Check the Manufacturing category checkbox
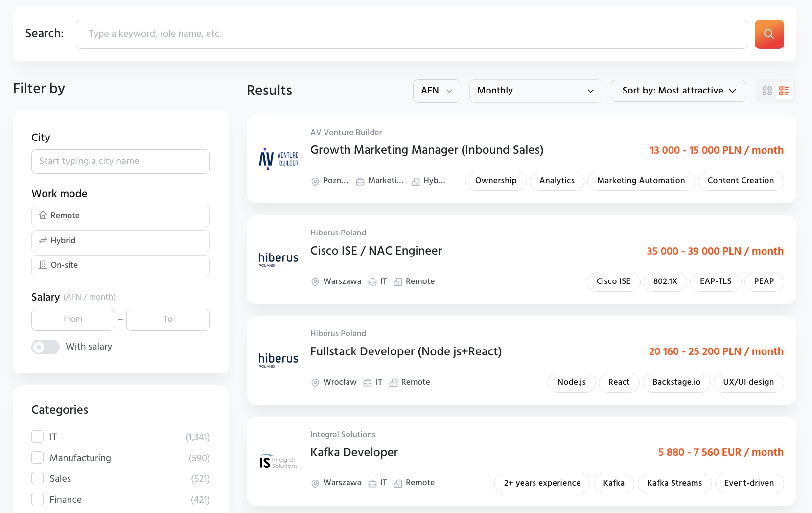The image size is (812, 513). click(x=38, y=458)
